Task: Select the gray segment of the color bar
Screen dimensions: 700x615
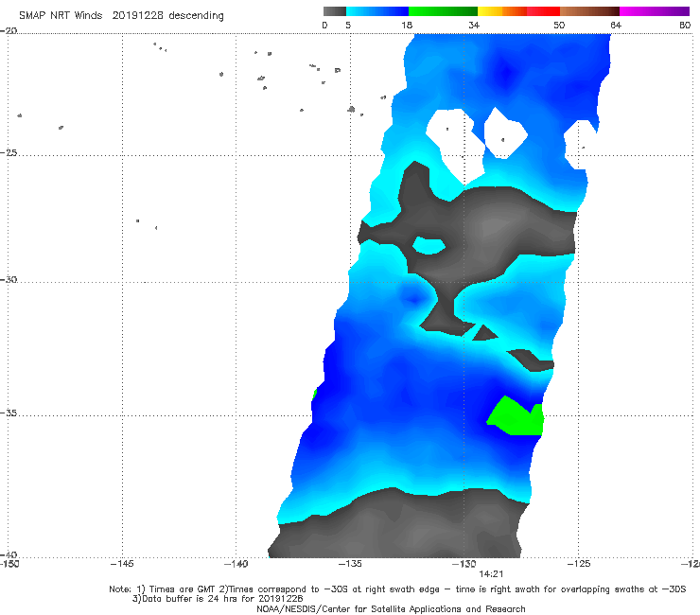Action: [334, 11]
